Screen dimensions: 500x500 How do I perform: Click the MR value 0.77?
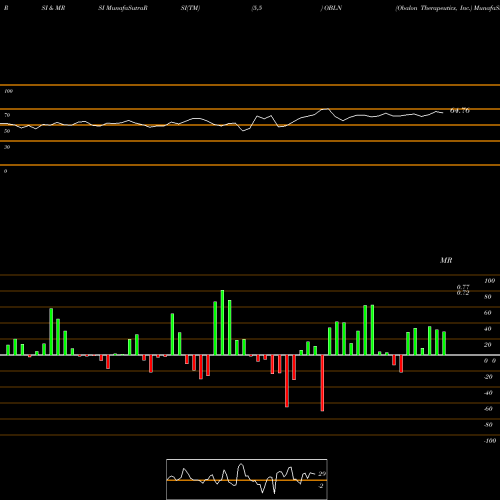tap(463, 287)
